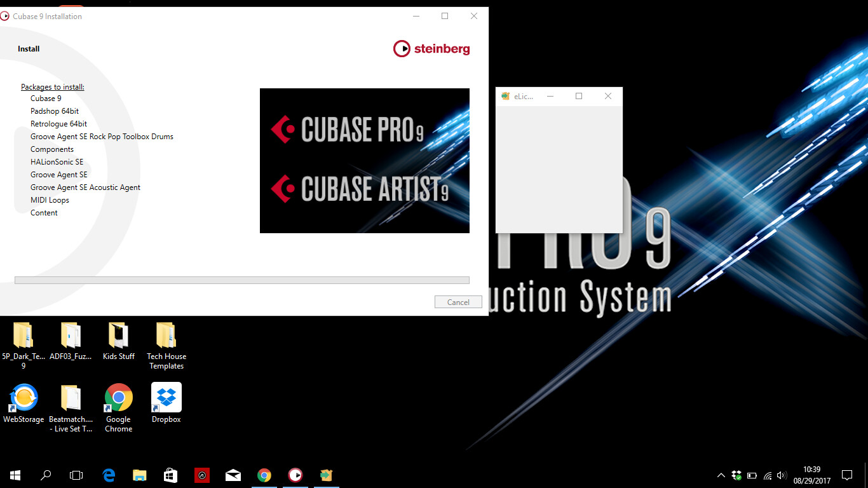Cancel the Cubase 9 installation
This screenshot has width=868, height=488.
pos(458,302)
